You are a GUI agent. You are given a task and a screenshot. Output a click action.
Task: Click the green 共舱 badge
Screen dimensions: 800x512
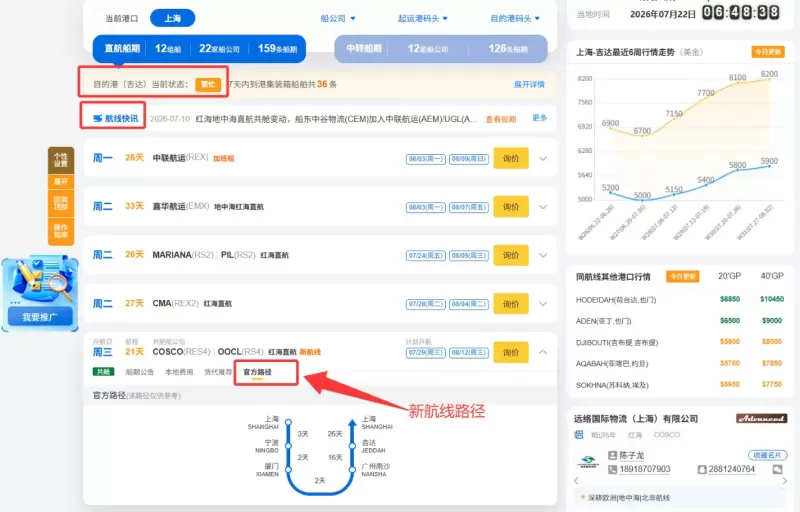(104, 372)
